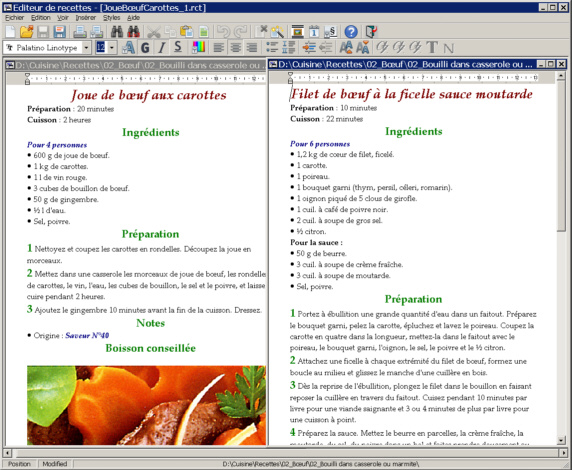Image resolution: width=572 pixels, height=470 pixels.
Task: Decrease indent with gray arrow icon
Action: 326,47
